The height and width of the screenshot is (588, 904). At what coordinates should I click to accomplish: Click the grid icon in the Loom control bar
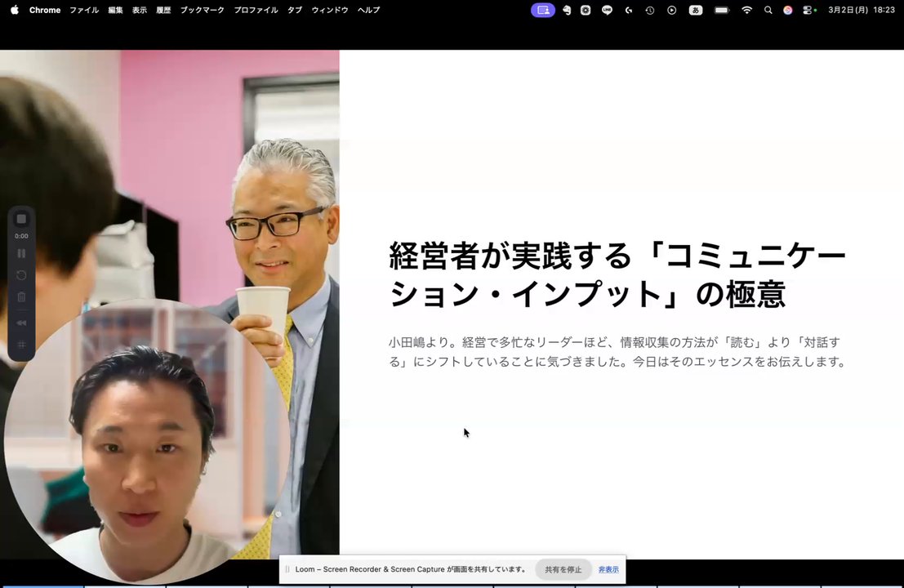21,345
